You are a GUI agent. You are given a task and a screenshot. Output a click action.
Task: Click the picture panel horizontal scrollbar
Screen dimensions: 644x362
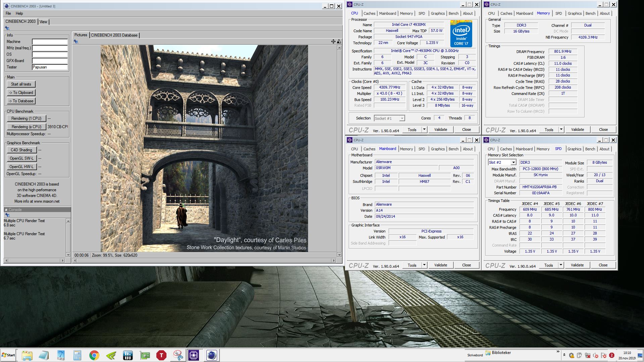(204, 260)
